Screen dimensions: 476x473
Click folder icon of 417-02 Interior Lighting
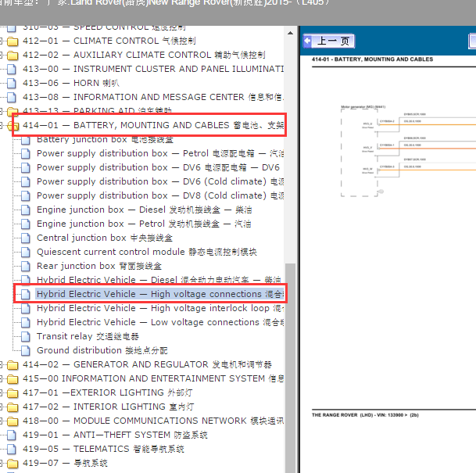[x=13, y=407]
